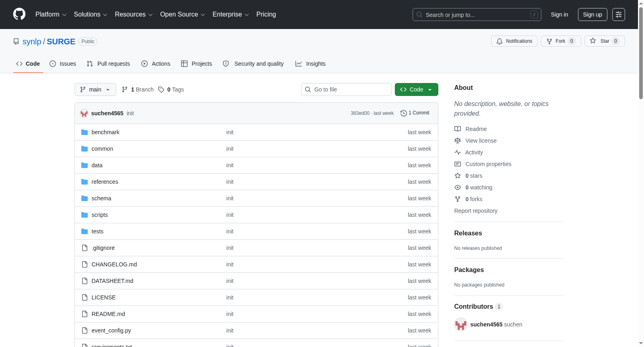Expand the Resources menu
Image resolution: width=644 pixels, height=347 pixels.
(134, 15)
